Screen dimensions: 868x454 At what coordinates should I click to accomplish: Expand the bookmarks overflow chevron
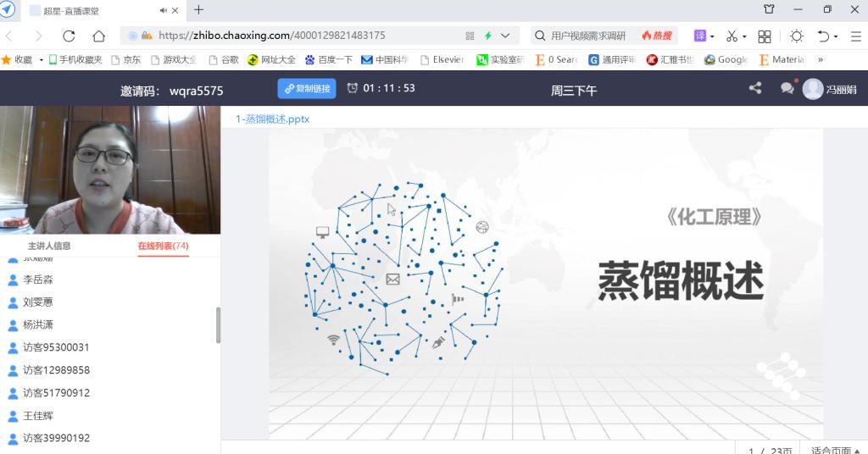point(820,60)
